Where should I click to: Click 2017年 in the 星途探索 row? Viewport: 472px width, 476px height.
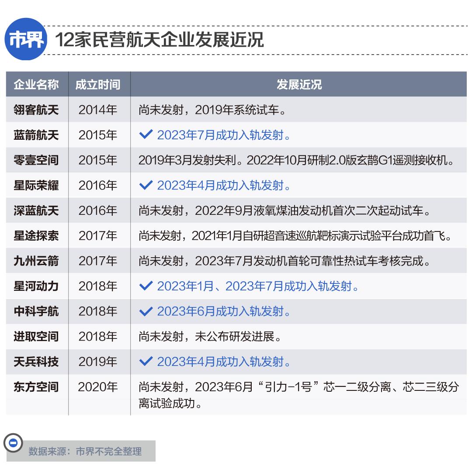point(98,235)
